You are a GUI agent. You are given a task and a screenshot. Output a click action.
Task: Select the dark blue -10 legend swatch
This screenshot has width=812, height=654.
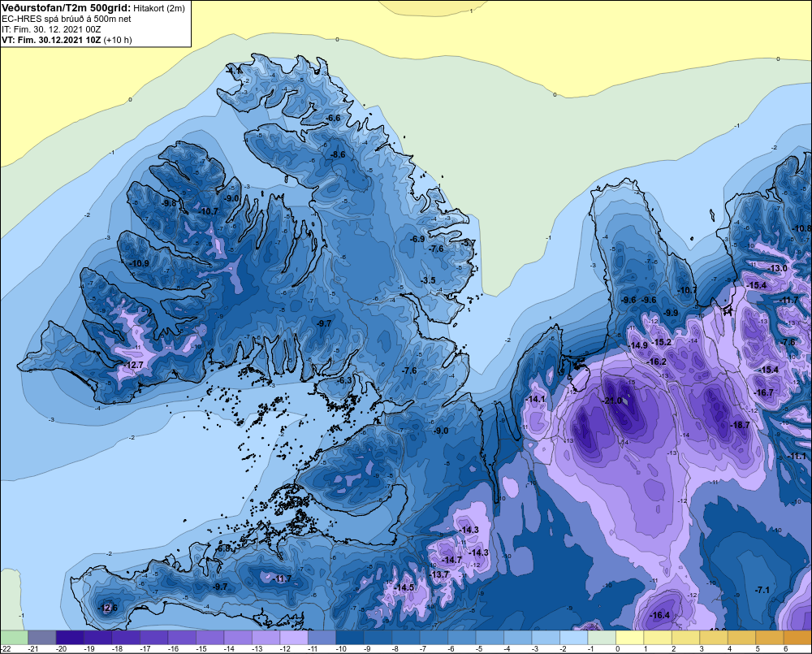tap(349, 637)
